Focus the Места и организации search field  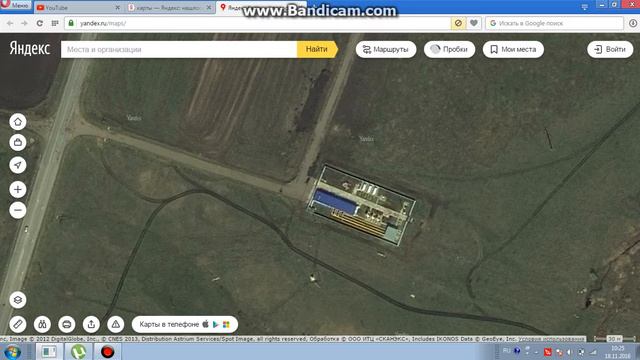(179, 49)
